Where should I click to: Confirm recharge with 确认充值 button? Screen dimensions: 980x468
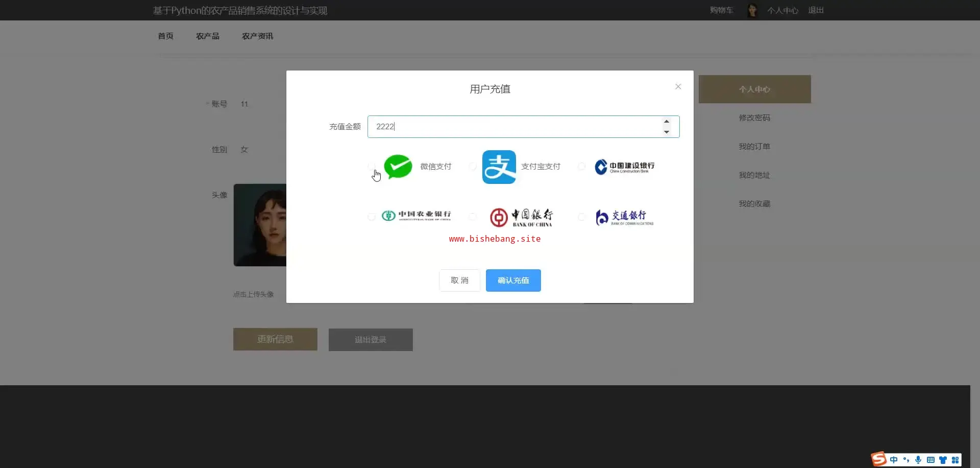pyautogui.click(x=513, y=280)
